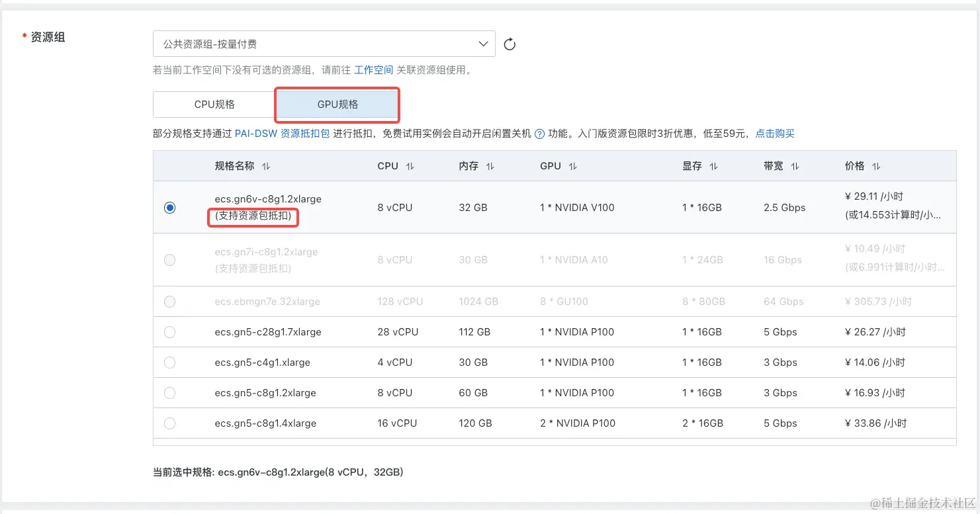Image resolution: width=980 pixels, height=514 pixels.
Task: Click 1 * NVIDIA V100 GPU cell
Action: click(577, 208)
